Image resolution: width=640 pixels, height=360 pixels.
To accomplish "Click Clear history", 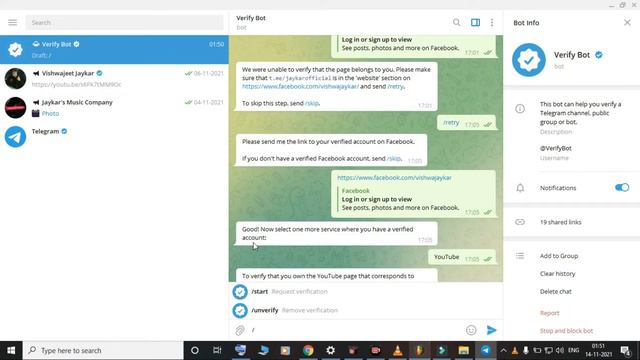I will click(558, 273).
